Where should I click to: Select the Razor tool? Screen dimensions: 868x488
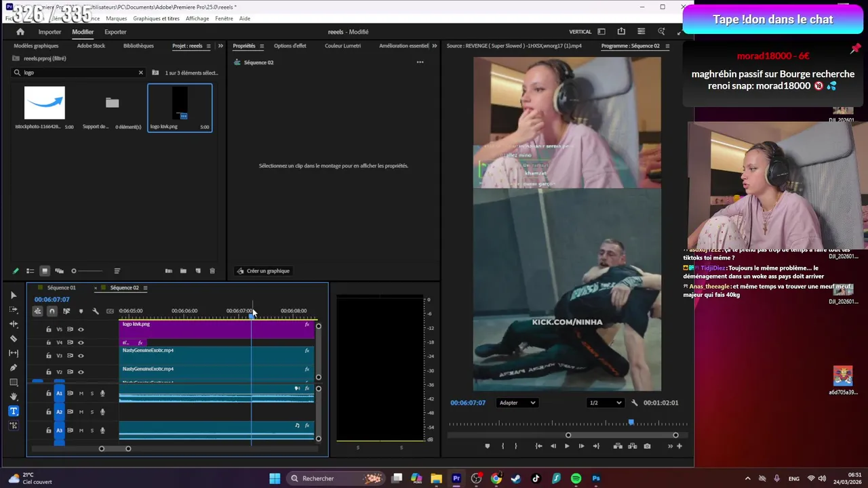[13, 338]
